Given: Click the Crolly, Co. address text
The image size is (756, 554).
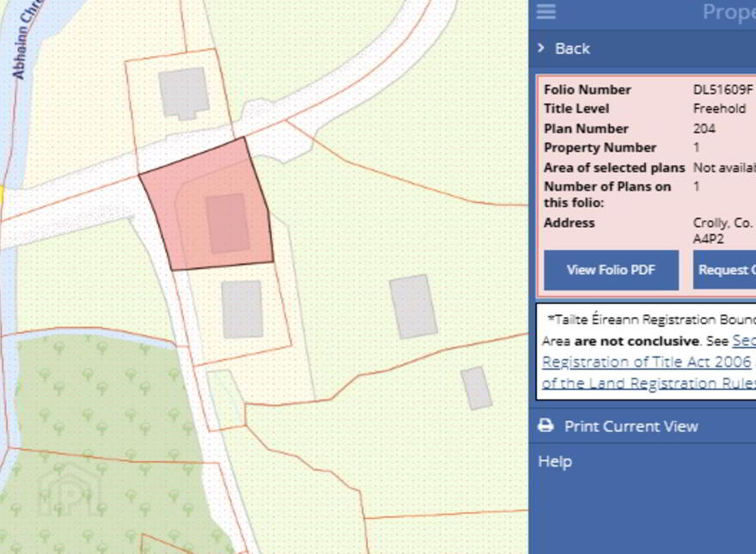Looking at the screenshot, I should tap(722, 222).
